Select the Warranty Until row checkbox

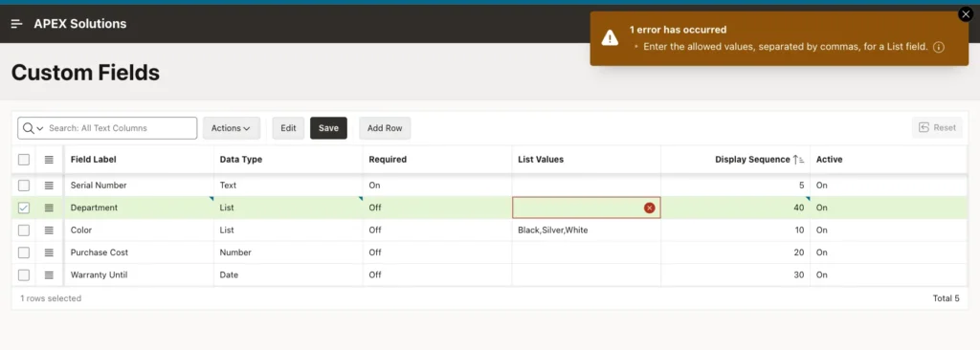pos(24,275)
